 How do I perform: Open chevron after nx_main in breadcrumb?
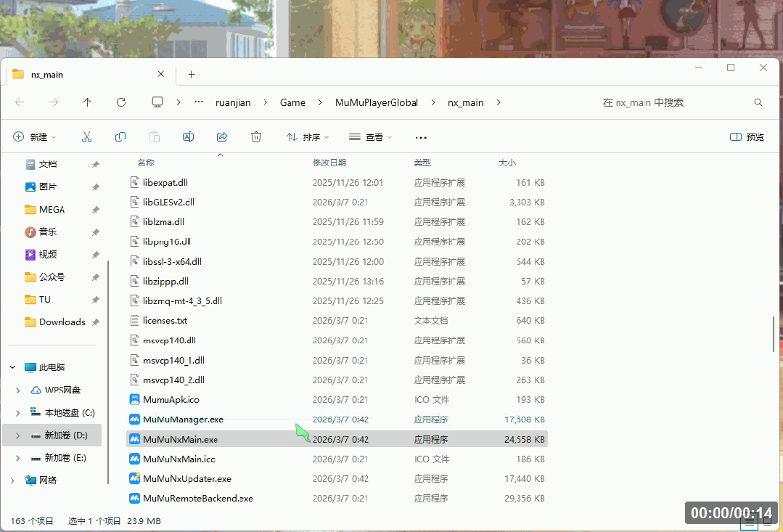(x=499, y=102)
